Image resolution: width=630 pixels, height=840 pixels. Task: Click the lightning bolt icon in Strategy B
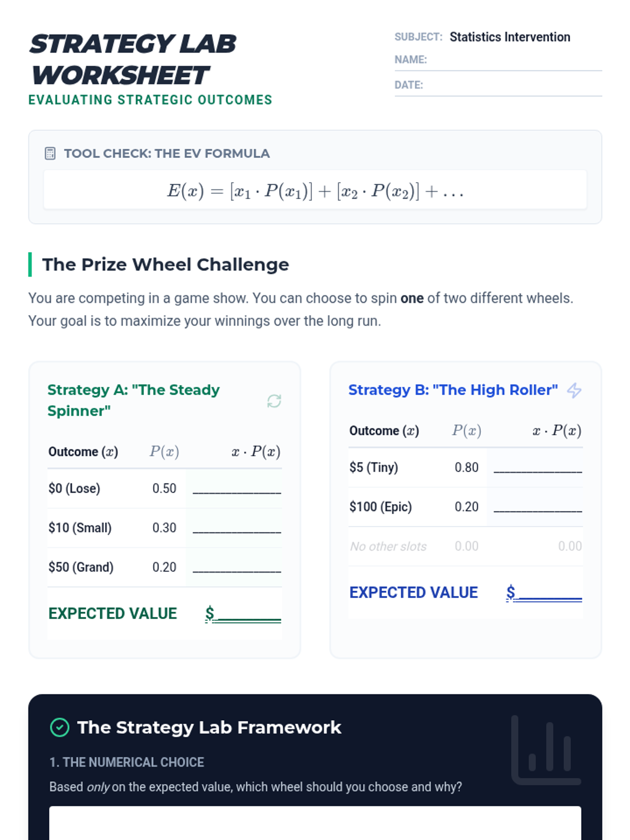click(574, 390)
